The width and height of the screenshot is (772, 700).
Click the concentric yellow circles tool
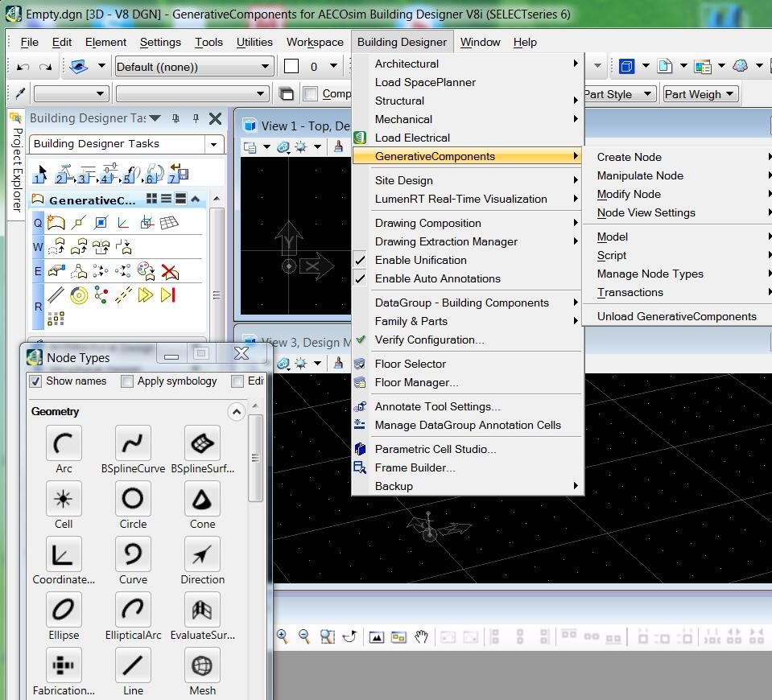tap(79, 294)
